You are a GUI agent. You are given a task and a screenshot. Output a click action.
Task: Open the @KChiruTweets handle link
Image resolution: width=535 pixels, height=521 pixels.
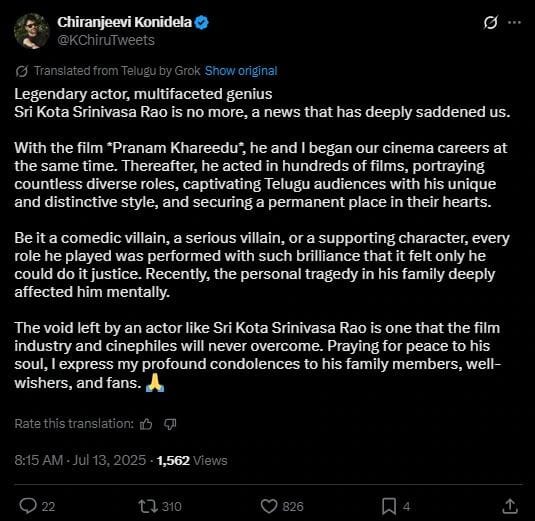(x=106, y=40)
